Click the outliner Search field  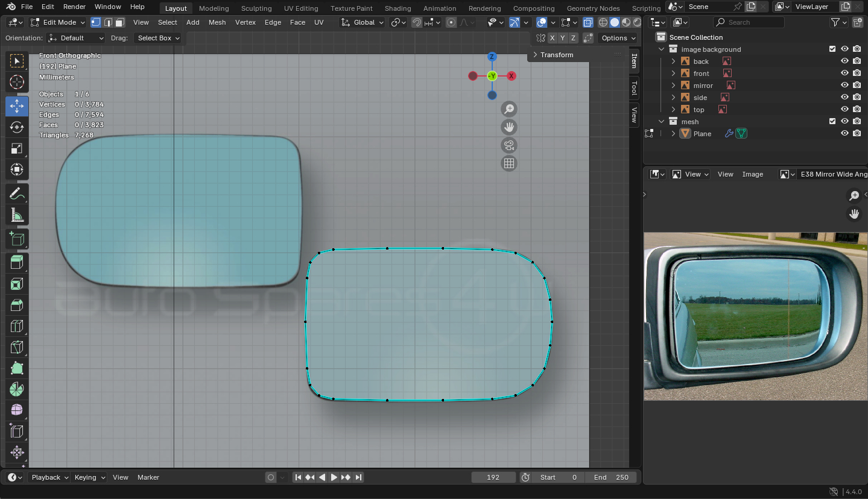point(749,22)
